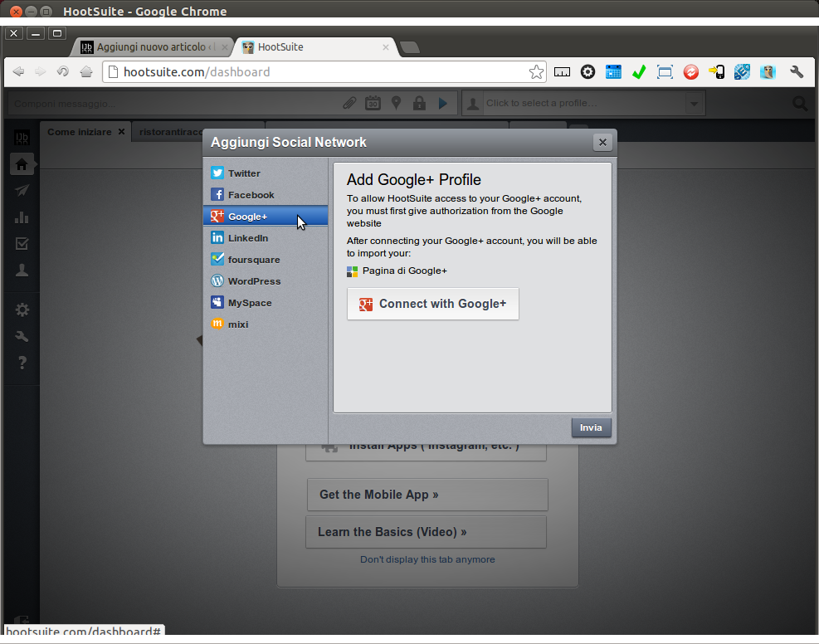819x644 pixels.
Task: Open Home streams in HootSuite sidebar
Action: coord(22,164)
